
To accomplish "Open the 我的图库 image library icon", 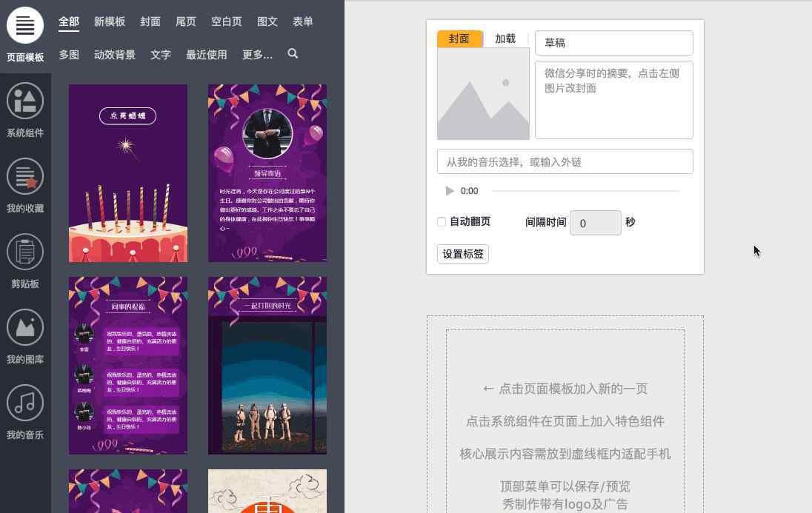I will point(25,328).
